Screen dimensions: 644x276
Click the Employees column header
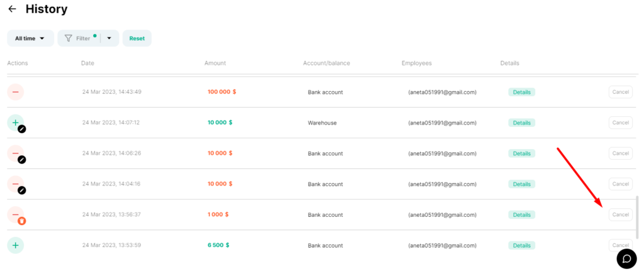click(x=416, y=63)
